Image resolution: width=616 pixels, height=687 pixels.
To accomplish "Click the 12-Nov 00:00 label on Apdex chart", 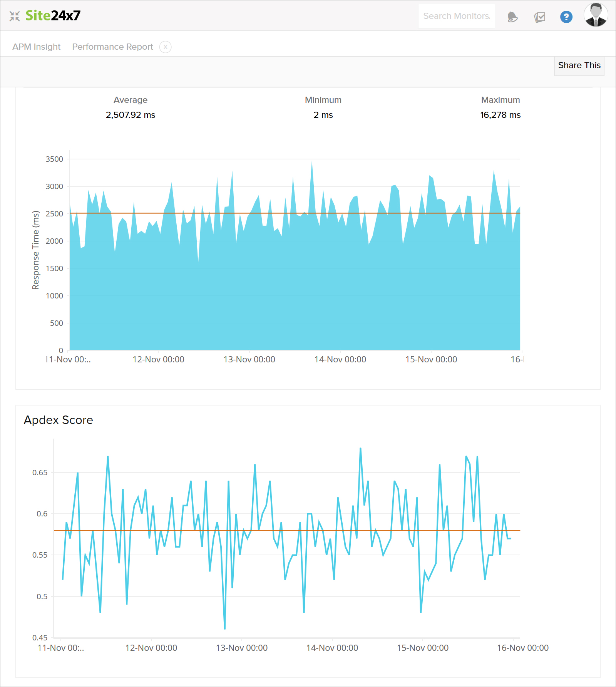I will (x=151, y=648).
